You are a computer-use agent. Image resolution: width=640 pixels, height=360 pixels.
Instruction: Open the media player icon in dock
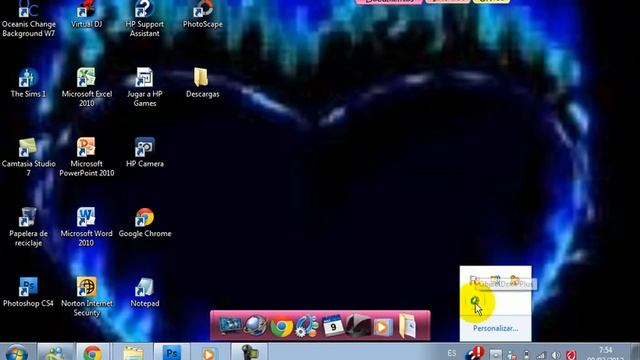click(382, 327)
